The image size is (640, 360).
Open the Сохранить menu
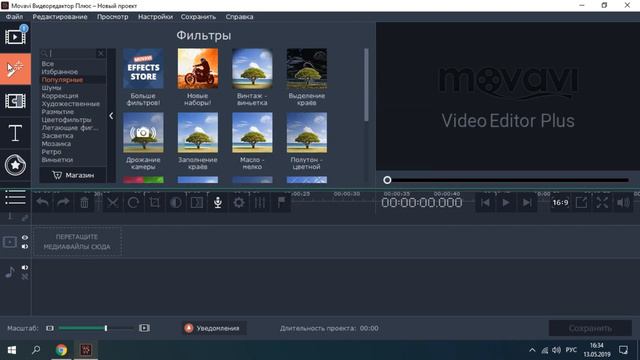pyautogui.click(x=198, y=17)
